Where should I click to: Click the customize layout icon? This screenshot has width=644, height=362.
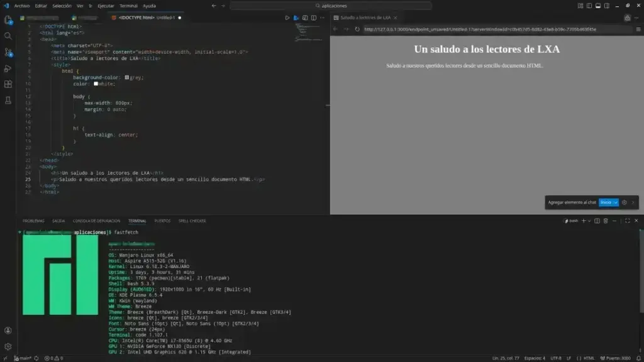point(580,6)
